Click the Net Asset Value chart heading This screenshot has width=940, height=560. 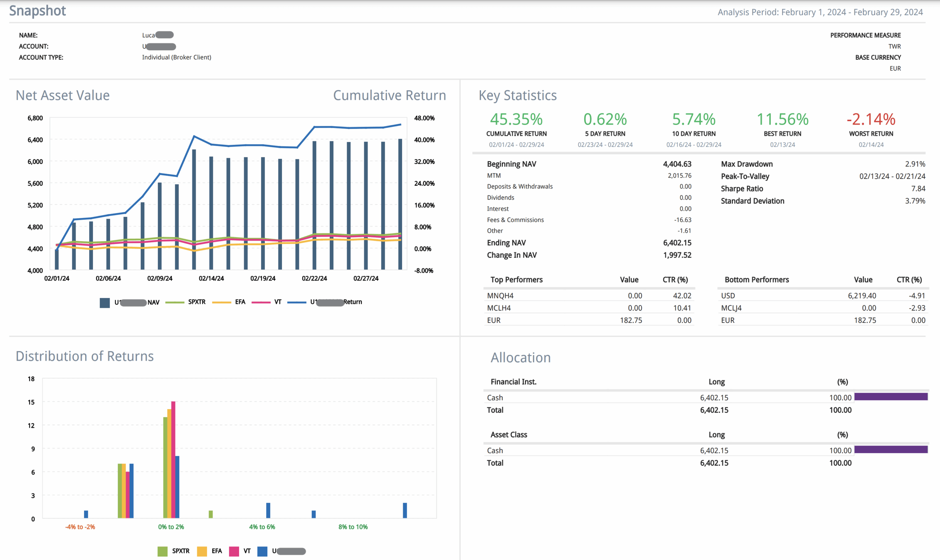tap(63, 95)
